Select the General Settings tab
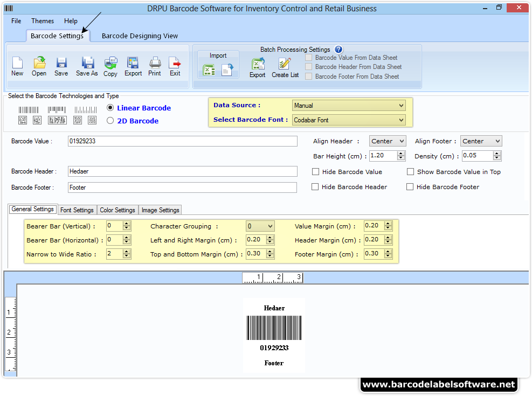Viewport: 532px width, 396px height. click(32, 209)
